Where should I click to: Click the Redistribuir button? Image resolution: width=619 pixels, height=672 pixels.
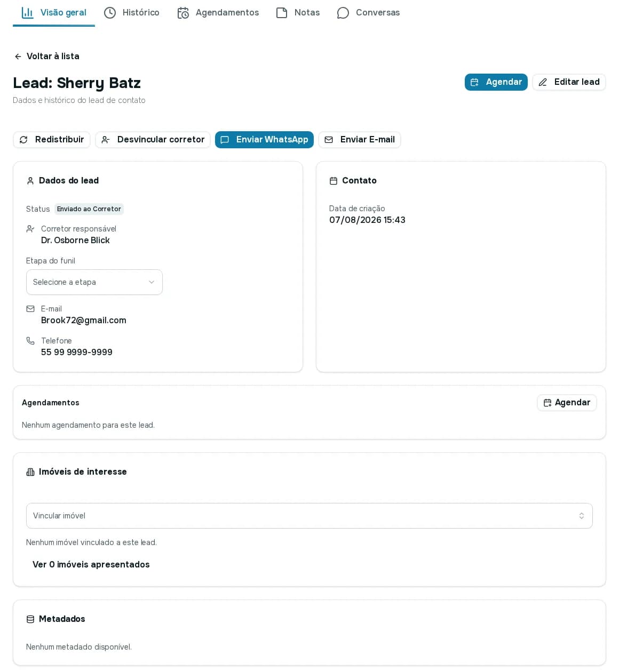(52, 140)
